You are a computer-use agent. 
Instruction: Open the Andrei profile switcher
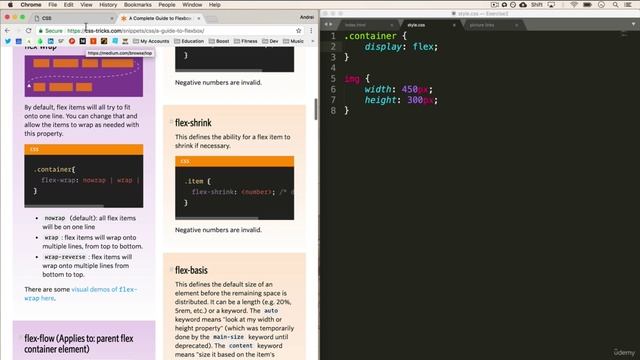[x=307, y=17]
